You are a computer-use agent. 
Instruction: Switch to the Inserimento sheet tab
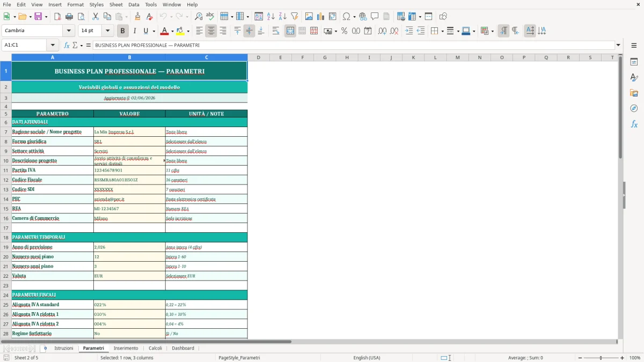[x=126, y=348]
